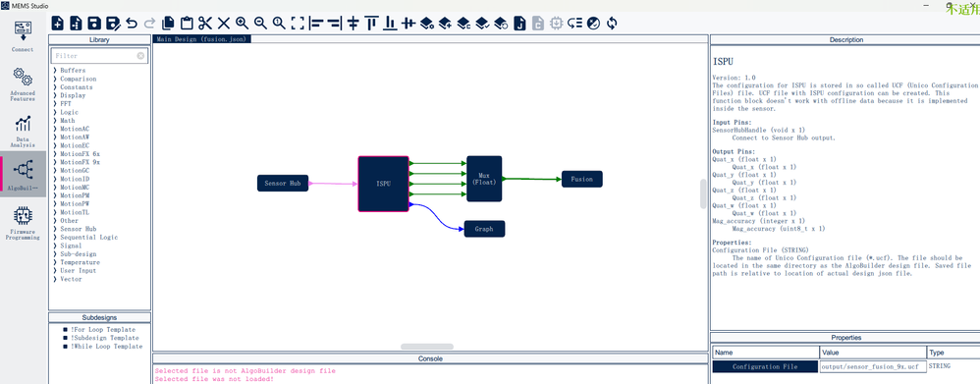Undo the last action

tap(132, 24)
